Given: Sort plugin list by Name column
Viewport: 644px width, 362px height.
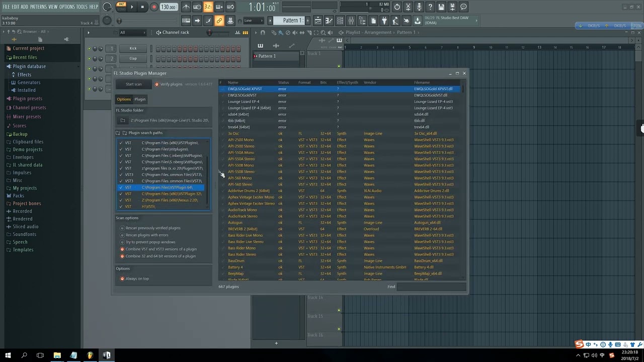Looking at the screenshot, I should point(233,82).
